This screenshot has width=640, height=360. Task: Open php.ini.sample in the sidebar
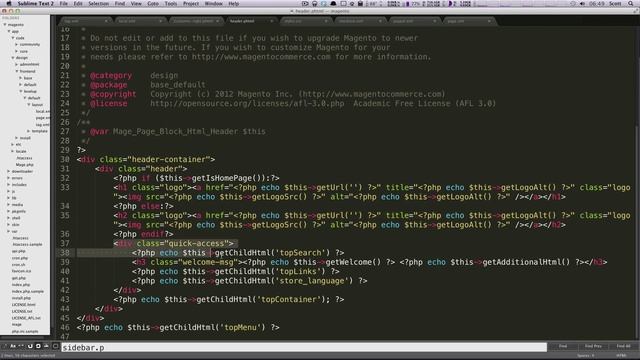25,331
